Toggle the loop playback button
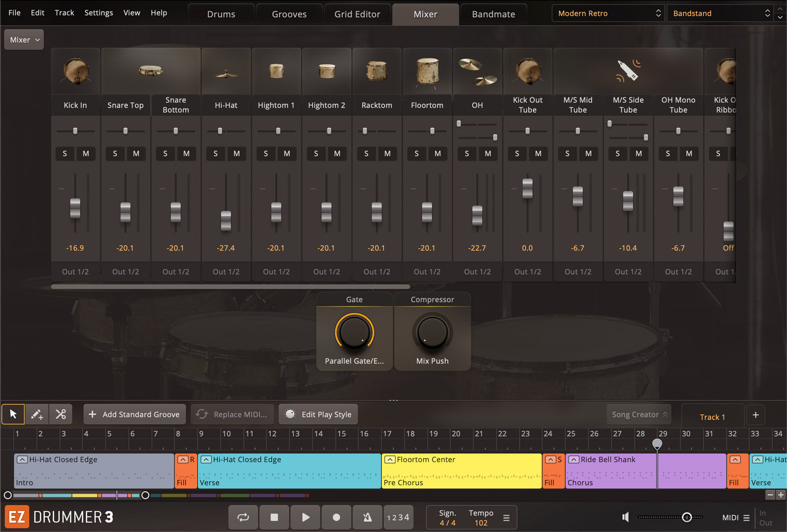The width and height of the screenshot is (787, 532). pyautogui.click(x=243, y=517)
